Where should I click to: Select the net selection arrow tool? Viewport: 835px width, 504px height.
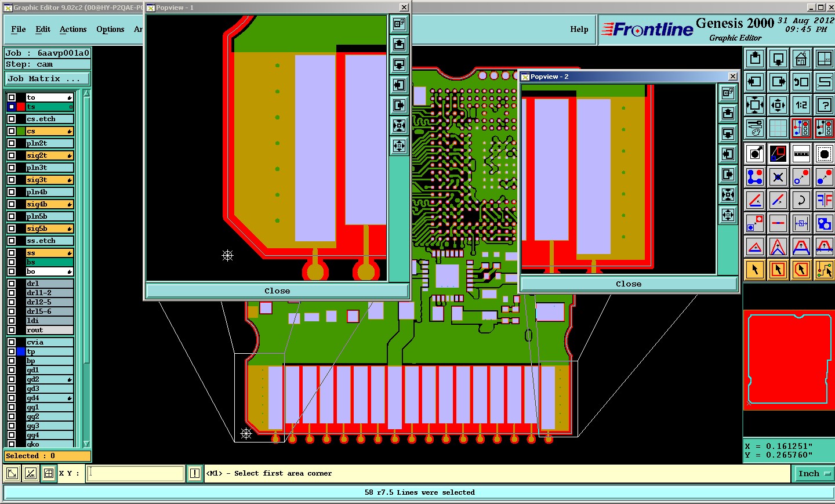pyautogui.click(x=825, y=270)
